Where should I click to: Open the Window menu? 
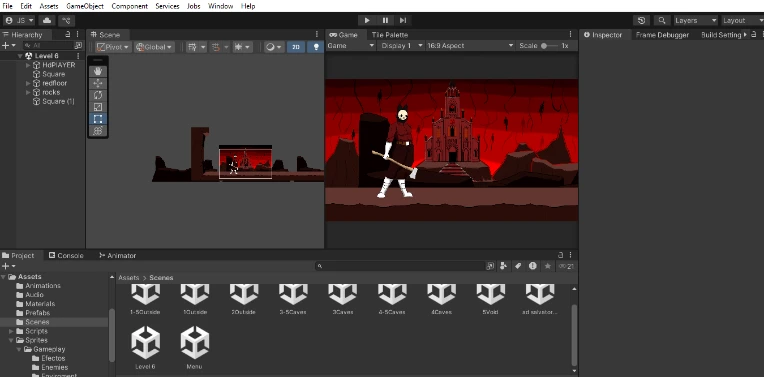tap(220, 6)
